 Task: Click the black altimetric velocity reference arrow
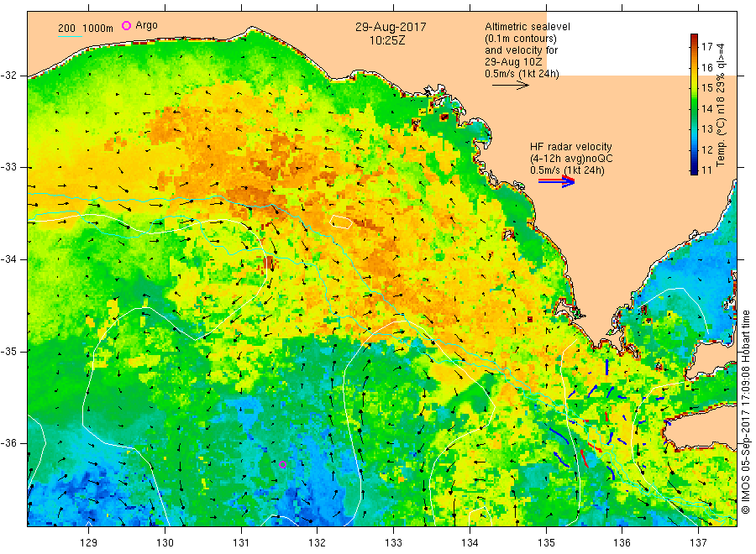click(x=511, y=86)
